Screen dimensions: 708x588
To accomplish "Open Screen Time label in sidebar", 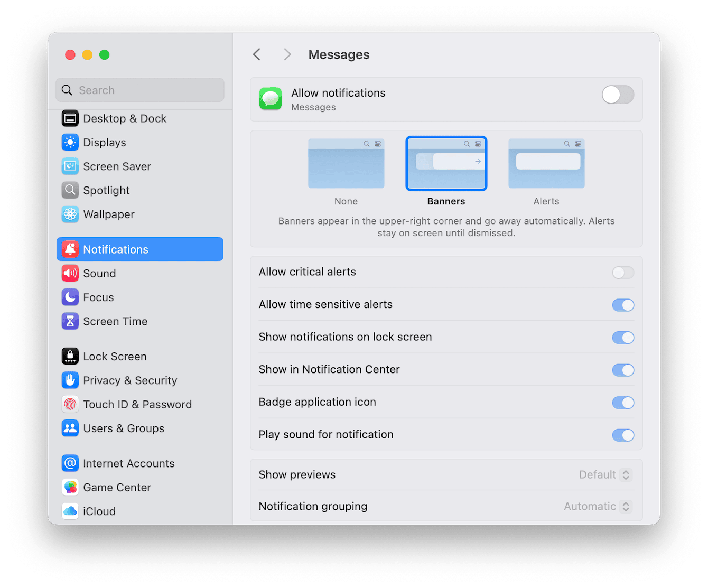I will pos(115,321).
